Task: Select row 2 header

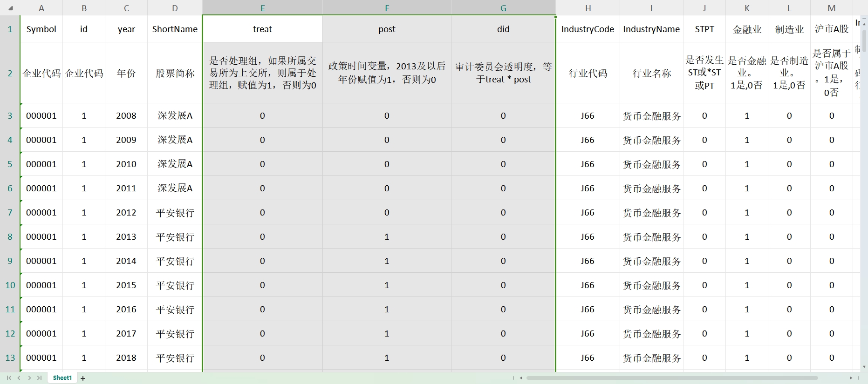Action: pos(10,73)
